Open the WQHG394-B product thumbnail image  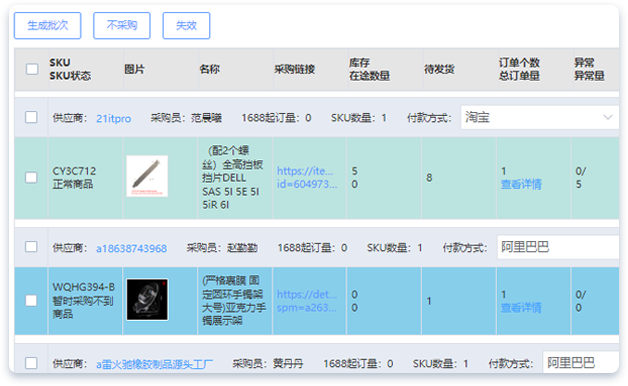(147, 300)
